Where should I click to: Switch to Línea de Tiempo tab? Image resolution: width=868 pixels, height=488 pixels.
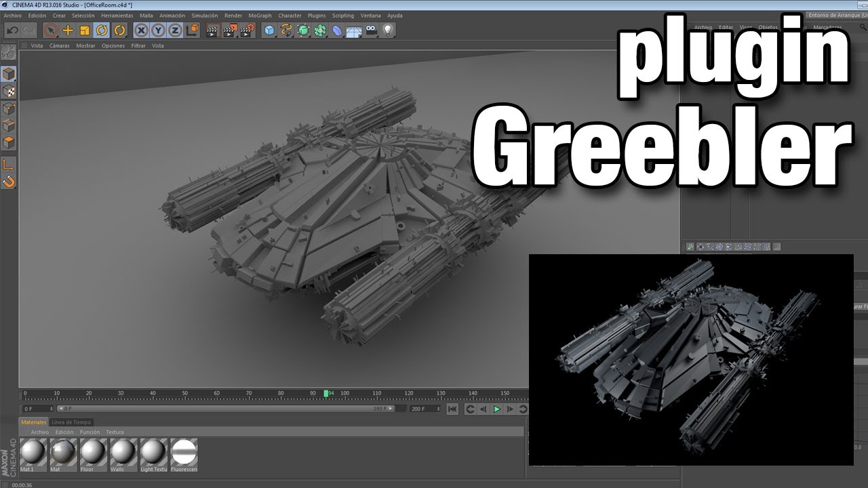[71, 422]
